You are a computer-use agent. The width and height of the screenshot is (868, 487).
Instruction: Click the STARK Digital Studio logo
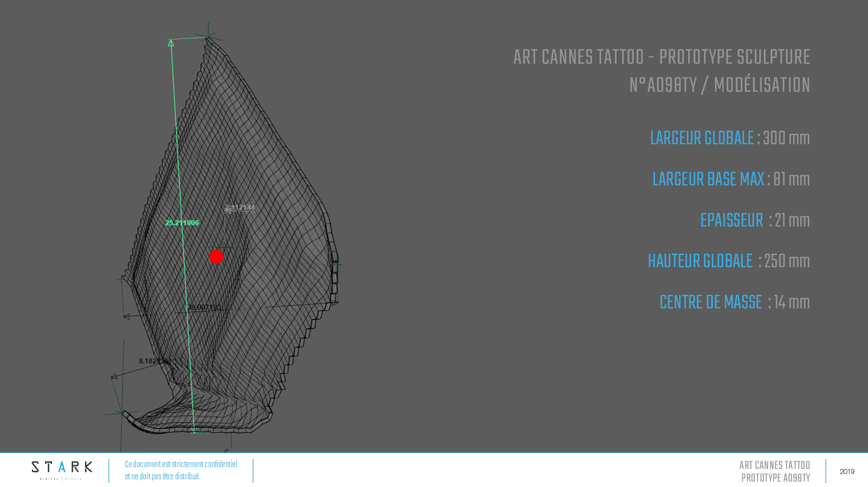(x=62, y=470)
